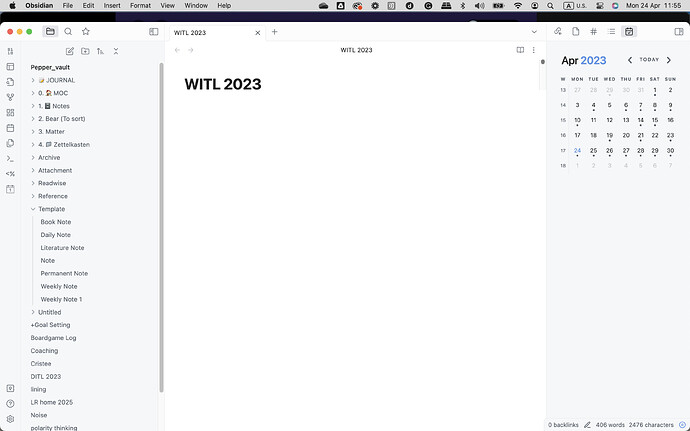The image size is (690, 431).
Task: Change file explorer sort order
Action: pos(100,51)
